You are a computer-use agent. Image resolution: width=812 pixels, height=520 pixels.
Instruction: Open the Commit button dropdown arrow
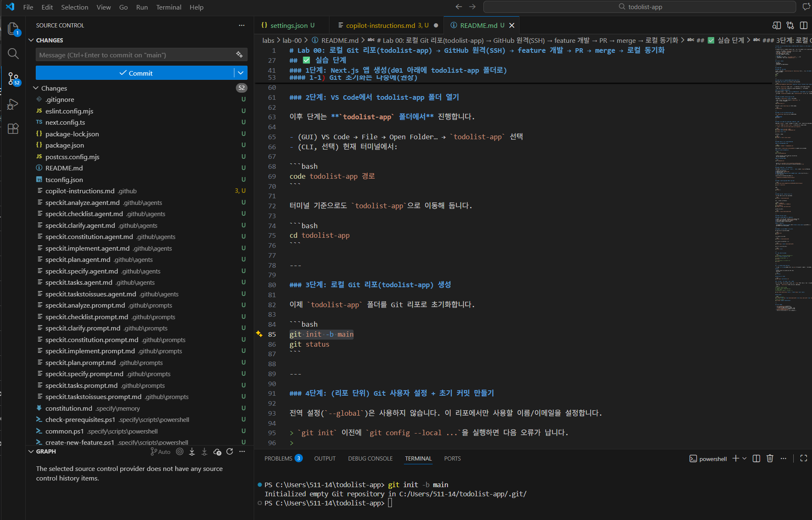tap(240, 73)
